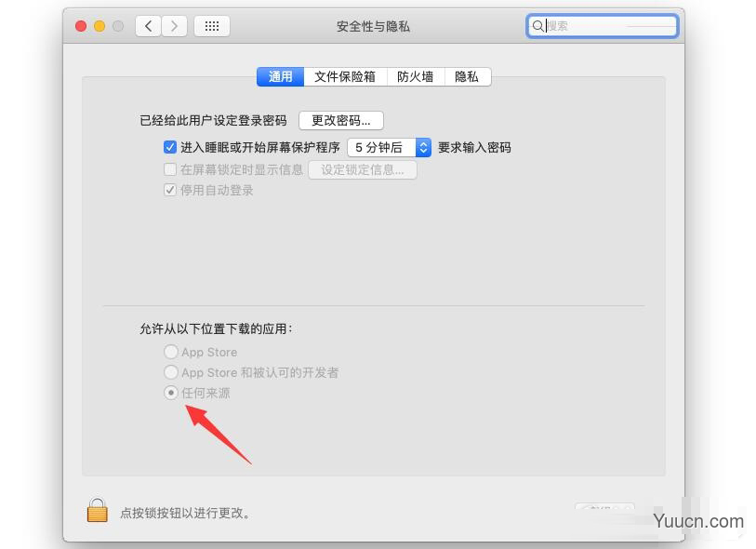Open the 5 分钟后 dropdown
The image size is (756, 549).
[383, 146]
